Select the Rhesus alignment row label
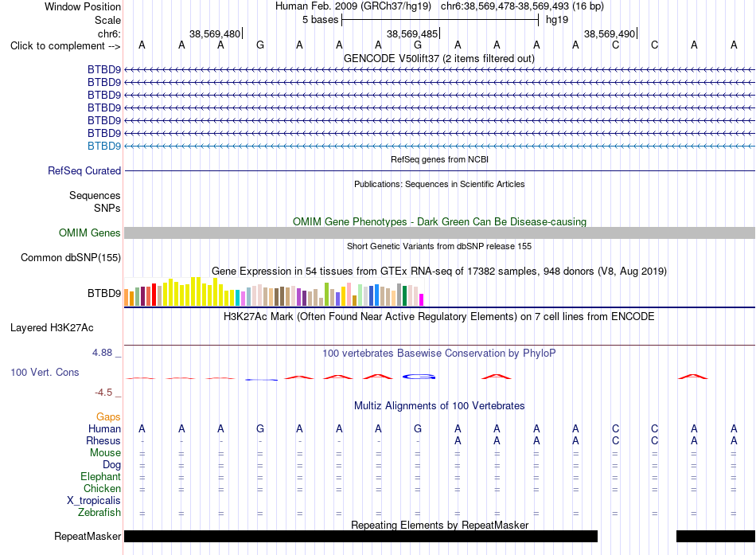 click(x=103, y=440)
